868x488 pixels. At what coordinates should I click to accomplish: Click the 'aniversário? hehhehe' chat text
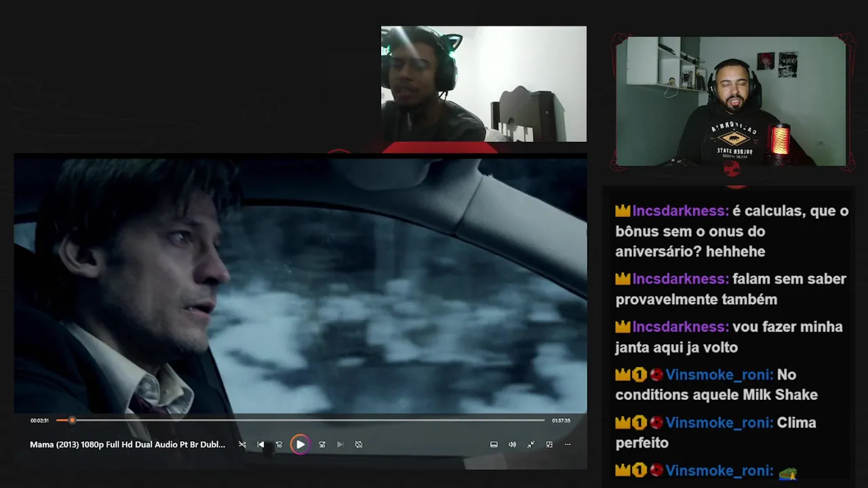coord(690,252)
